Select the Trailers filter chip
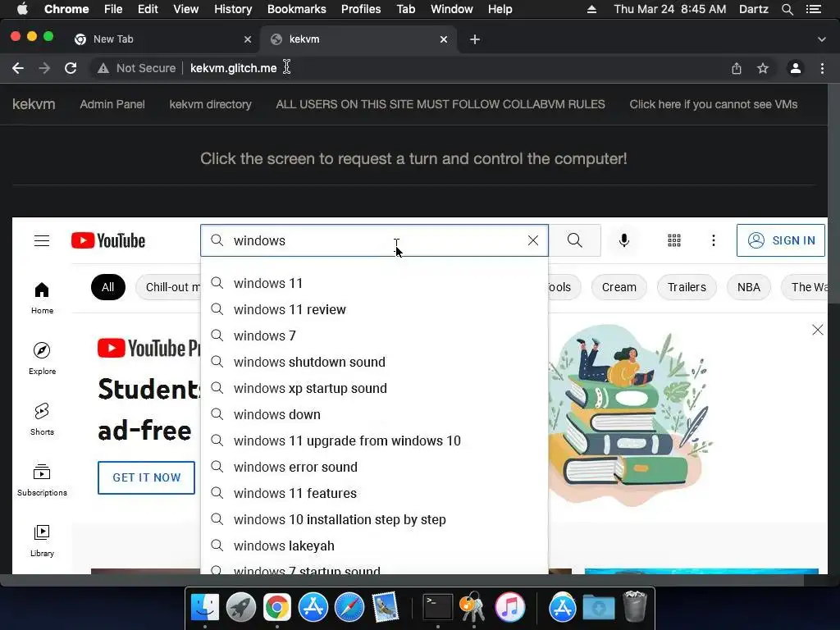Screen dimensions: 840x630 point(687,287)
